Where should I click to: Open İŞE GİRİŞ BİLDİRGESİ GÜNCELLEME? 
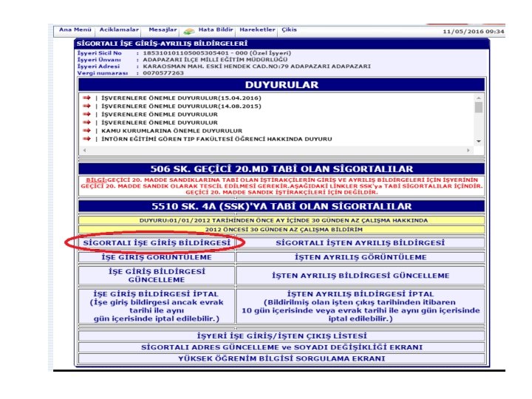coord(157,276)
